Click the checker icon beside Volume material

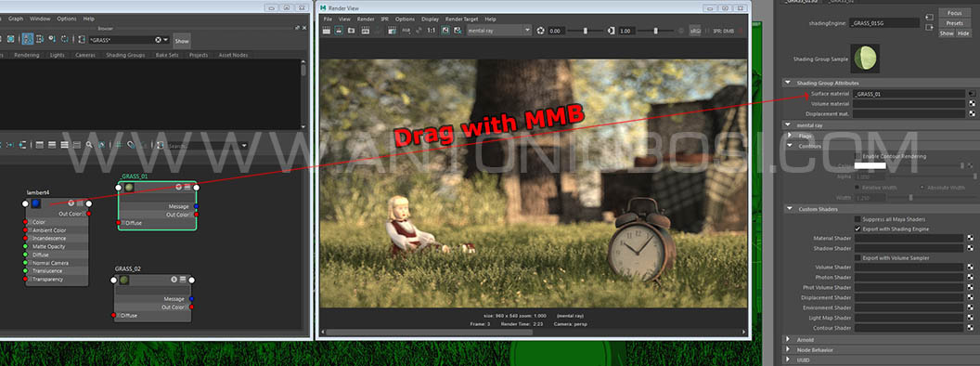(x=972, y=104)
